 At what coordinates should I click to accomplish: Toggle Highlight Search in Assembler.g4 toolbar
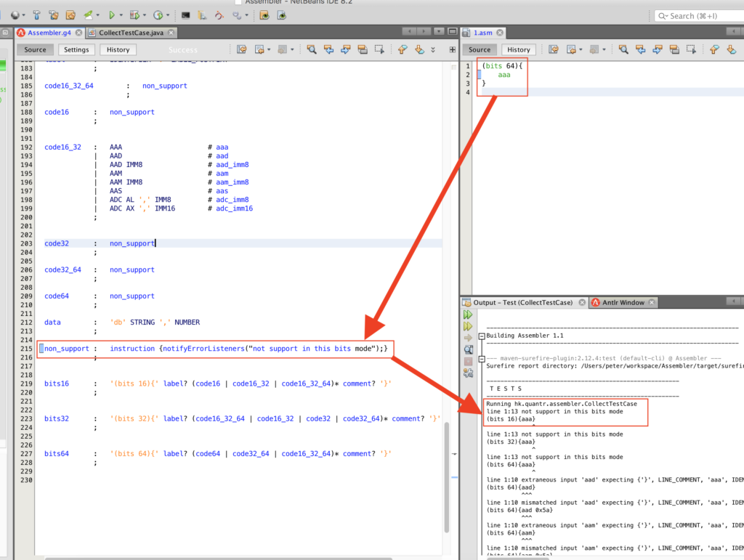click(x=363, y=49)
